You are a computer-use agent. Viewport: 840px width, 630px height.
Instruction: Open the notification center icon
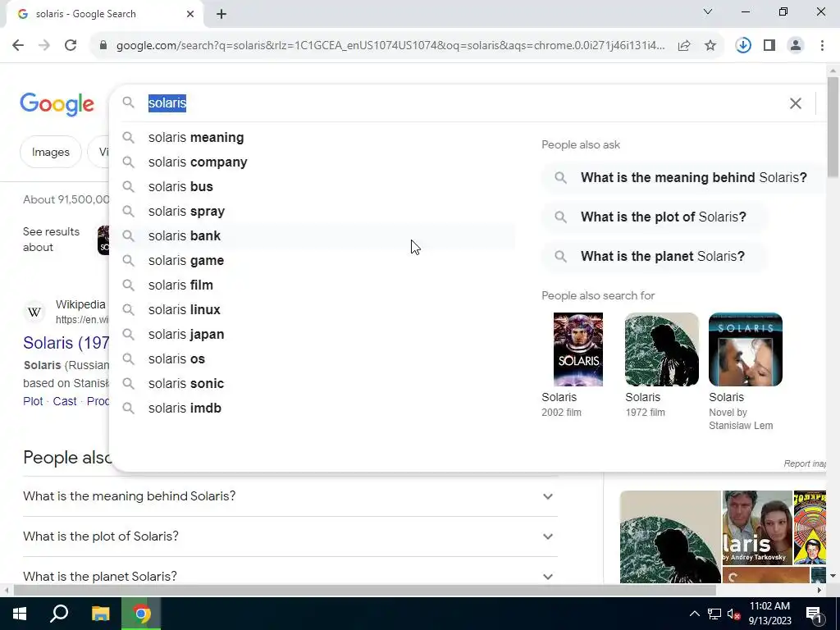click(x=814, y=614)
